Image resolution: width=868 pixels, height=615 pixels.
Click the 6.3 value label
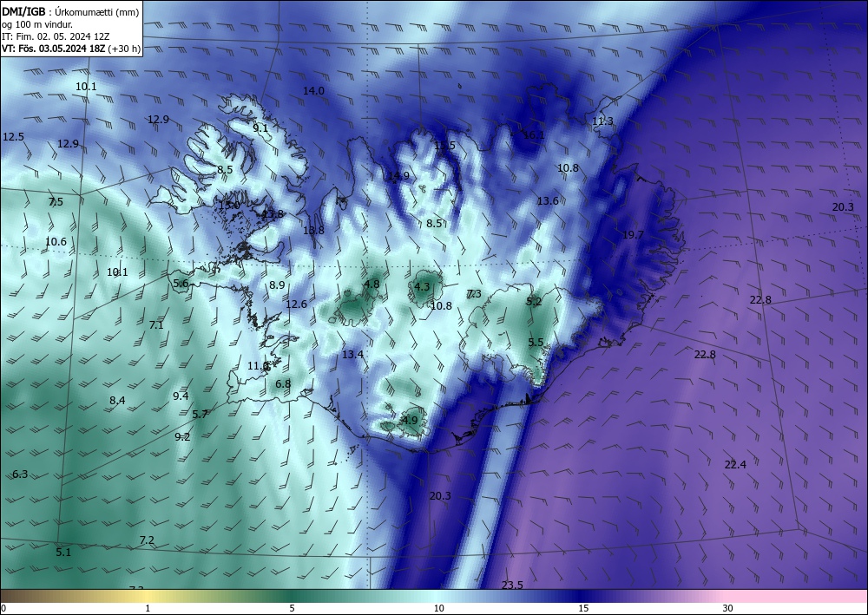(x=20, y=474)
